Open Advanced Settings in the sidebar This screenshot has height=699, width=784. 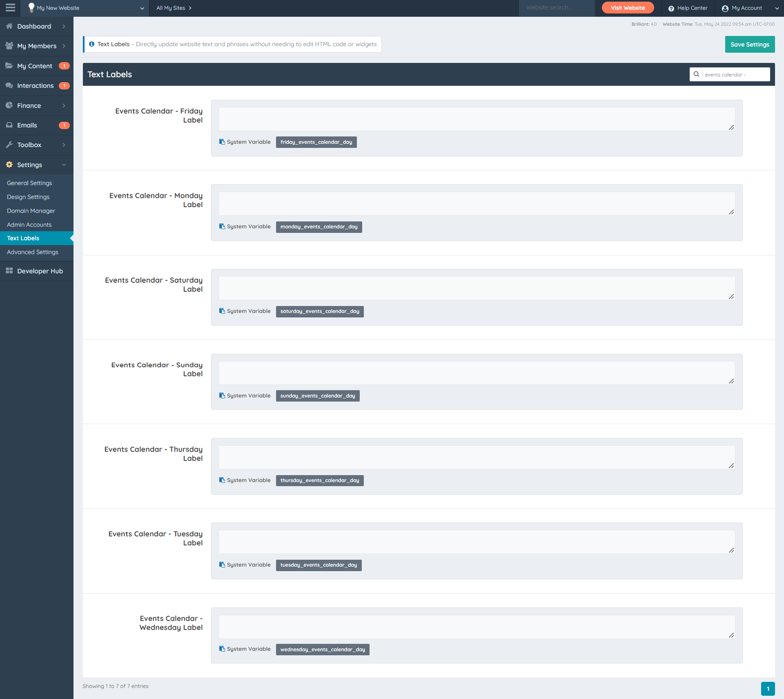[33, 252]
